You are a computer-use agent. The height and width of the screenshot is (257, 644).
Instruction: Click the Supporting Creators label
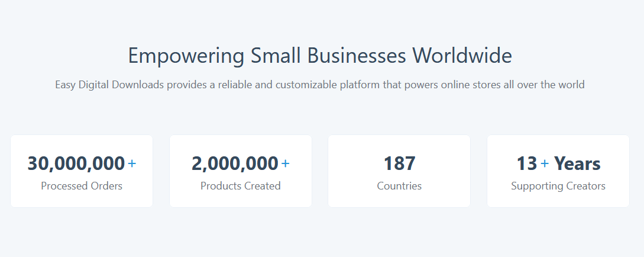558,186
